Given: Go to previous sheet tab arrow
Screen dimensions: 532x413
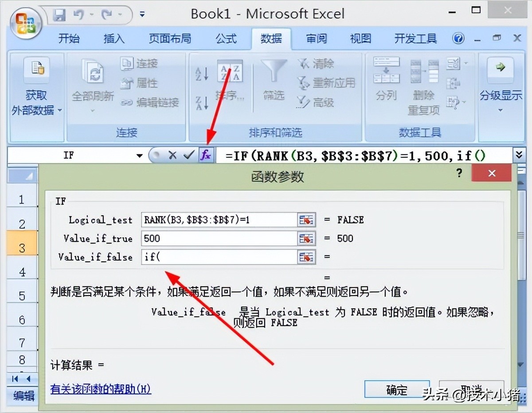Looking at the screenshot, I should 28,379.
